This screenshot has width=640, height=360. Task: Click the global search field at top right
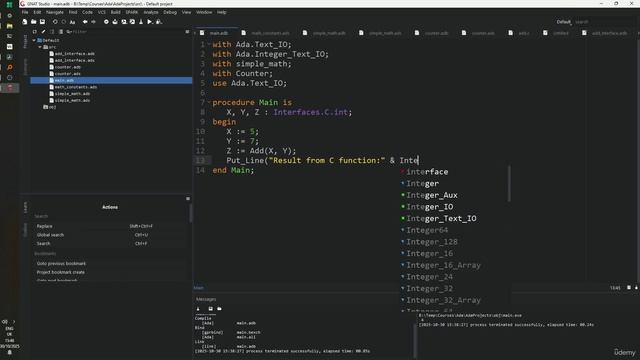click(x=604, y=22)
